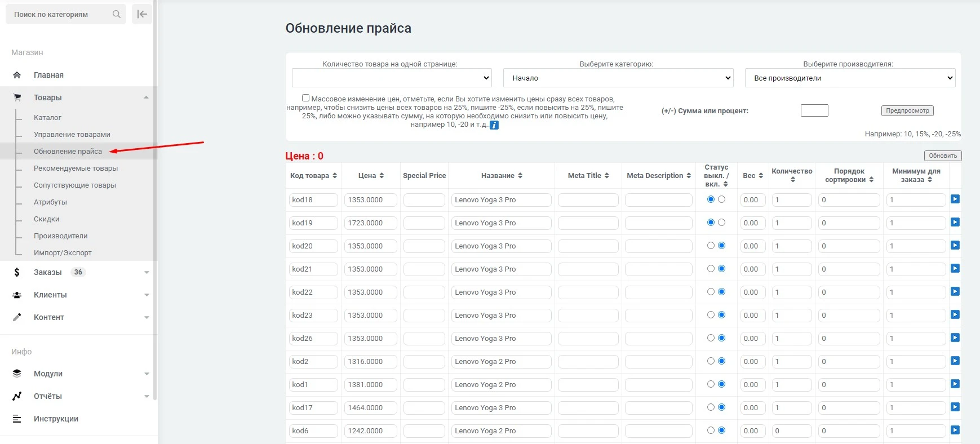Click the home icon next to Главная
This screenshot has width=980, height=444.
17,75
